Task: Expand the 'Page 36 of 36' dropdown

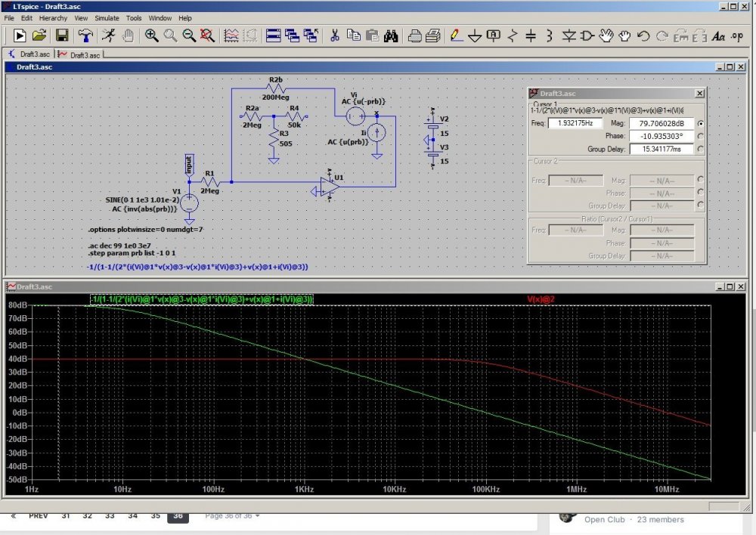Action: 232,516
